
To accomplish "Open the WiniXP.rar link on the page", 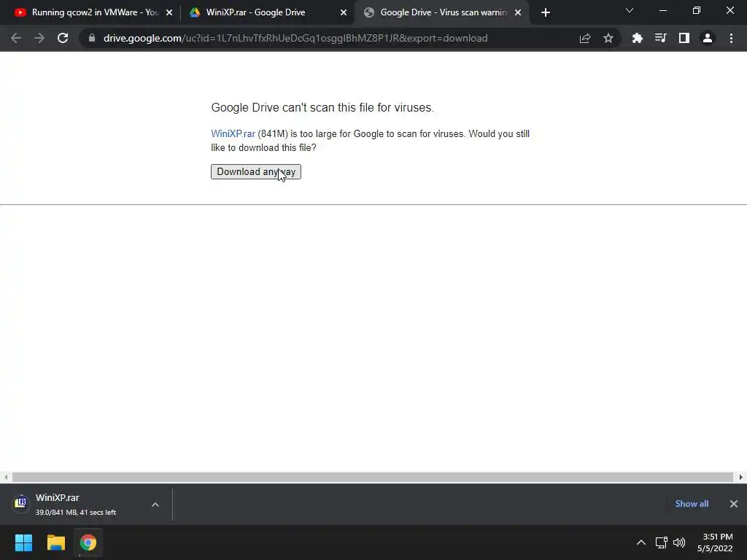I will pos(233,134).
